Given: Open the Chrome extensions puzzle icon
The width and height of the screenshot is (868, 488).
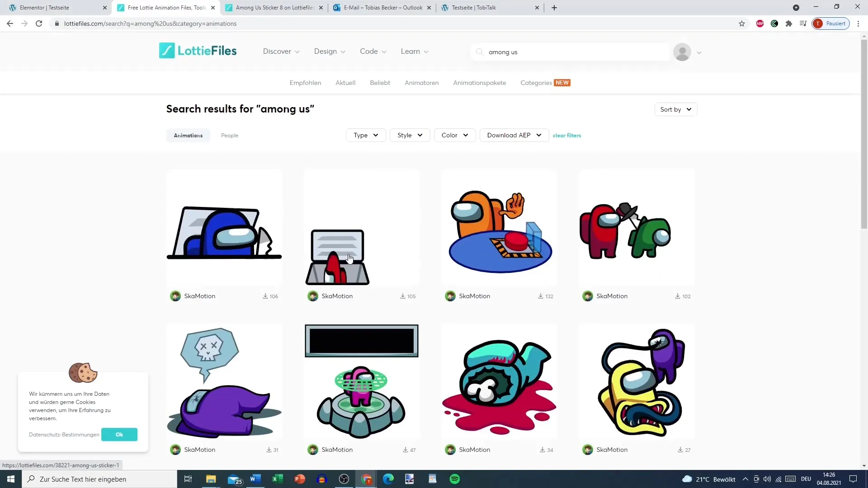Looking at the screenshot, I should [789, 23].
